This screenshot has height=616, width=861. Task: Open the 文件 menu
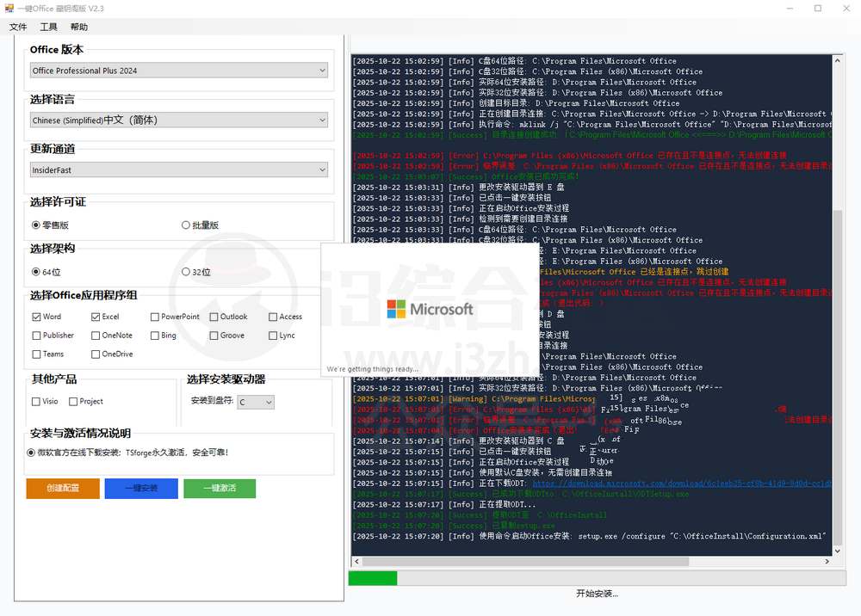pyautogui.click(x=18, y=28)
